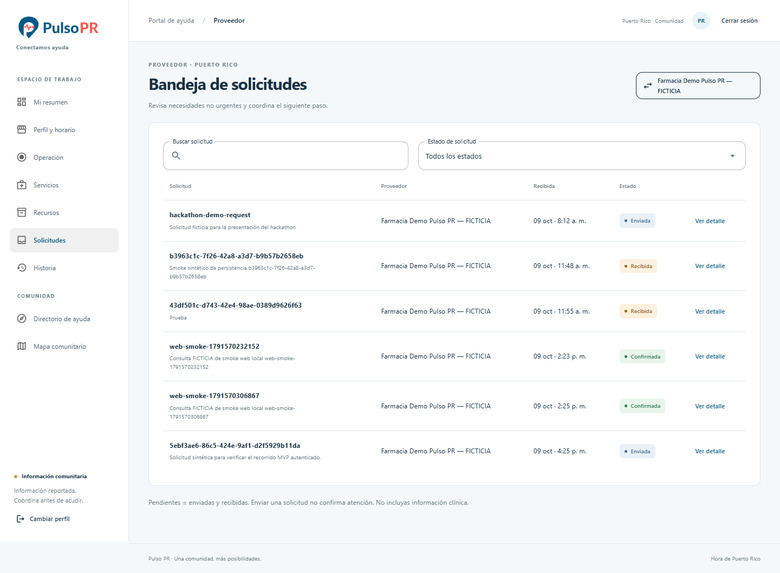780x573 pixels.
Task: Click the Solicitud column header
Action: (180, 186)
